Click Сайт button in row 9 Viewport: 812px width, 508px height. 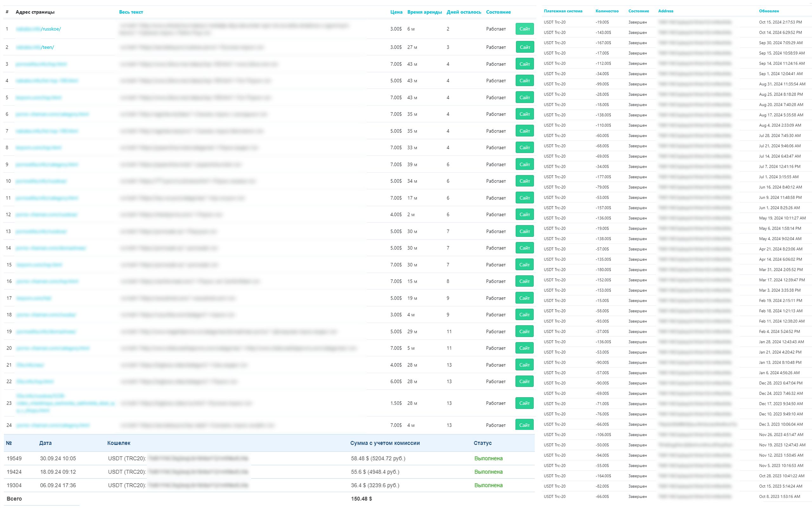(x=524, y=164)
